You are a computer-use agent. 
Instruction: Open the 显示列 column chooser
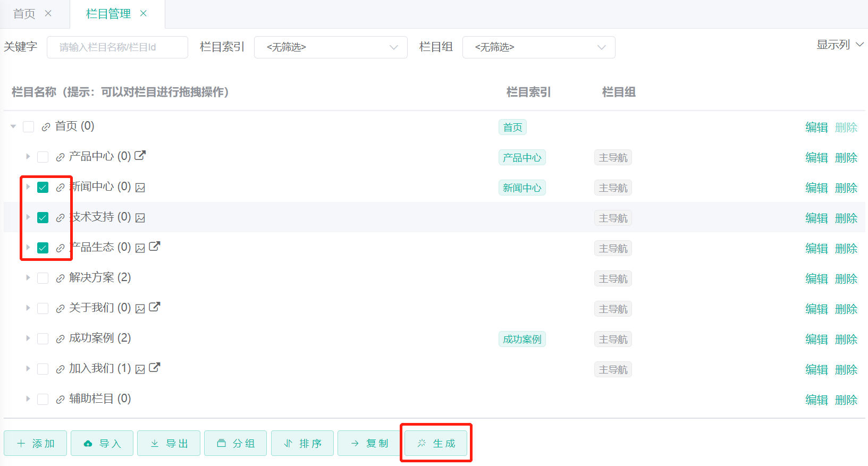[x=839, y=45]
